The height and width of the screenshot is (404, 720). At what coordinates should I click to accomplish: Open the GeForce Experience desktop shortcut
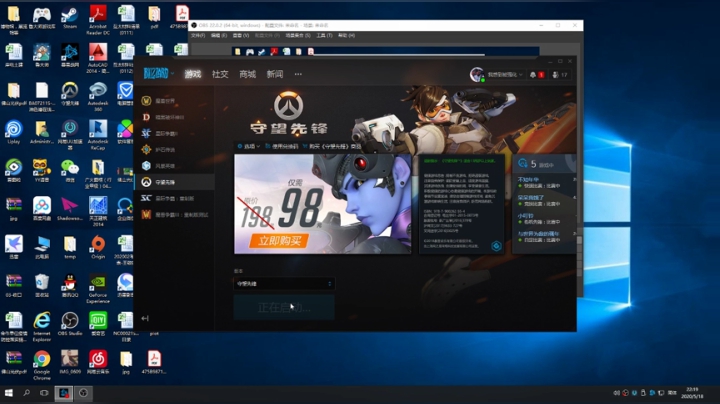(98, 289)
